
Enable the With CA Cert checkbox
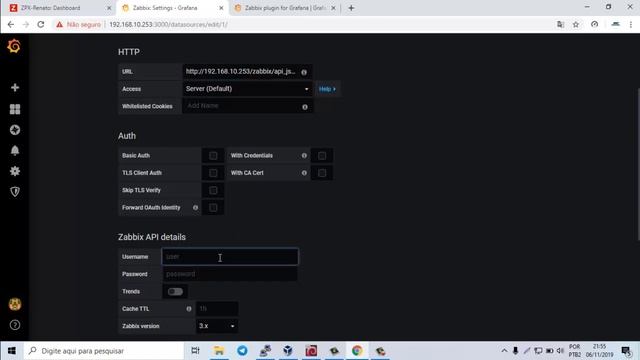[x=322, y=173]
